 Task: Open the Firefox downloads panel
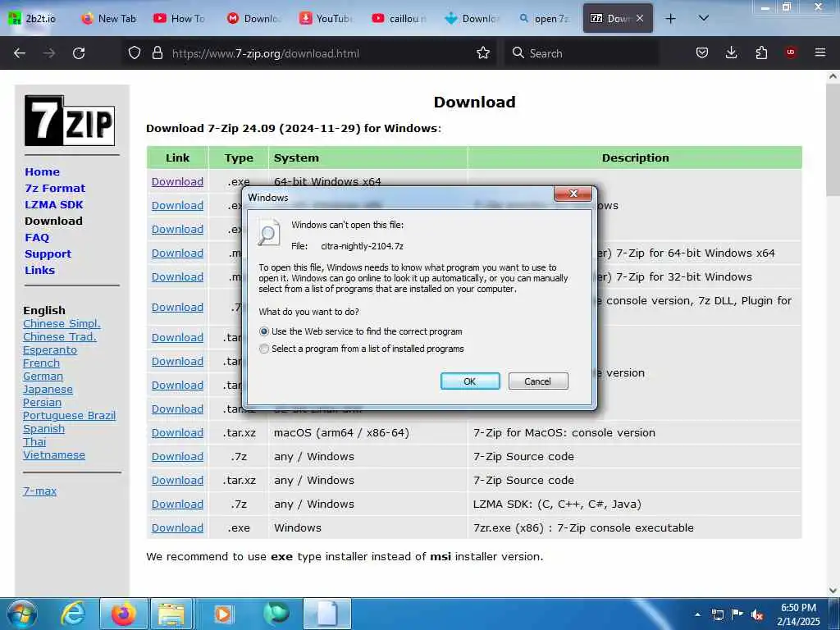click(731, 52)
